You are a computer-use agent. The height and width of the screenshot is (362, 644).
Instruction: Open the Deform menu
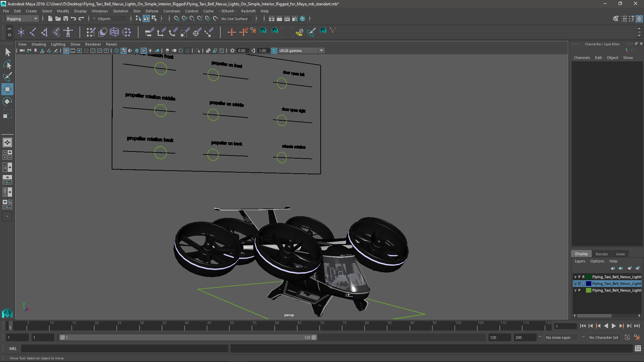(x=152, y=11)
